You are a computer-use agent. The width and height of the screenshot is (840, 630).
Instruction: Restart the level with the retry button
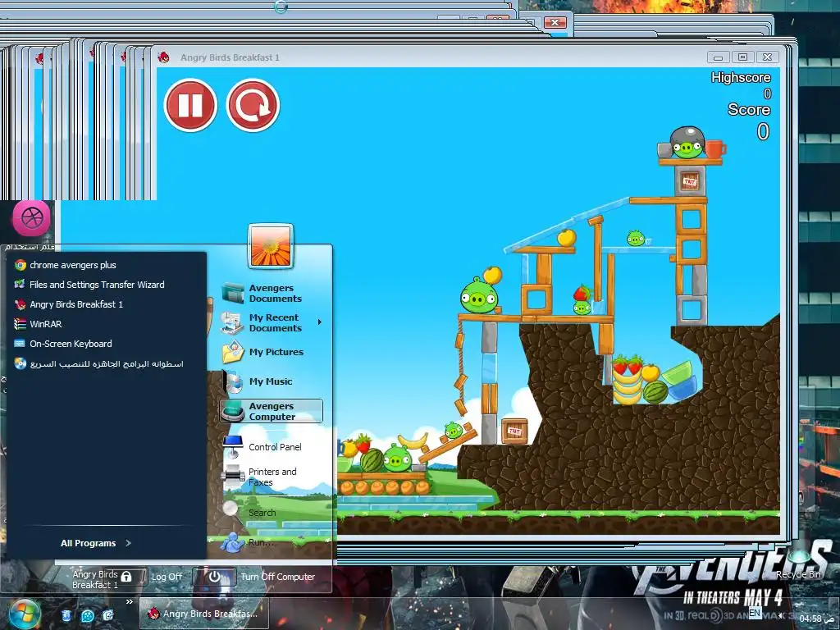(x=253, y=105)
